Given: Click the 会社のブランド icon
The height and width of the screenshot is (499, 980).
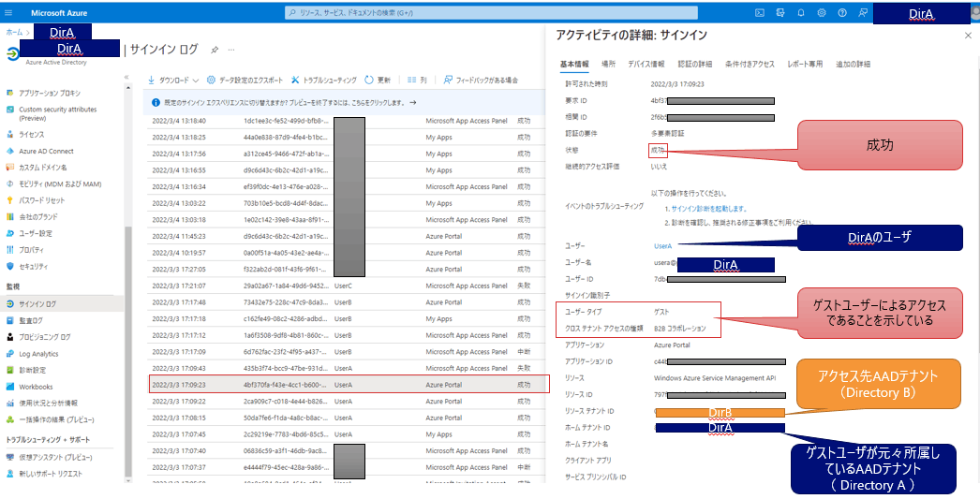Looking at the screenshot, I should tap(9, 216).
